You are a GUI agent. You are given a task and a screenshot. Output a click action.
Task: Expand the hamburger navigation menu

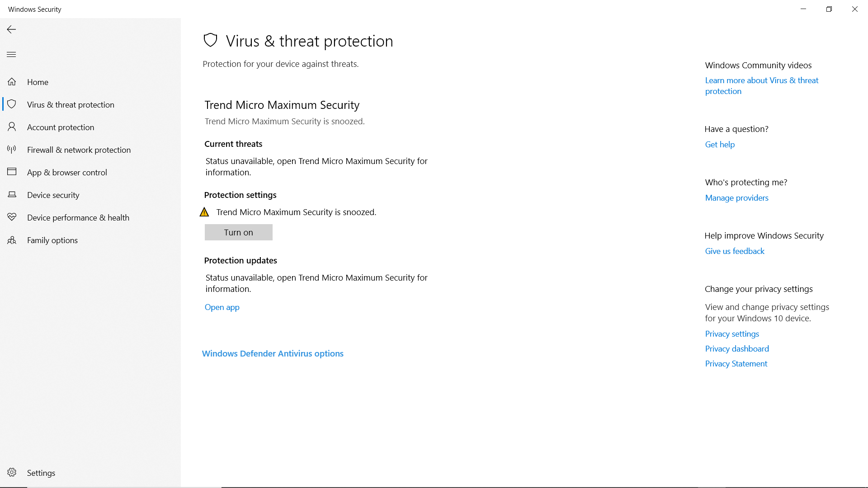tap(11, 54)
